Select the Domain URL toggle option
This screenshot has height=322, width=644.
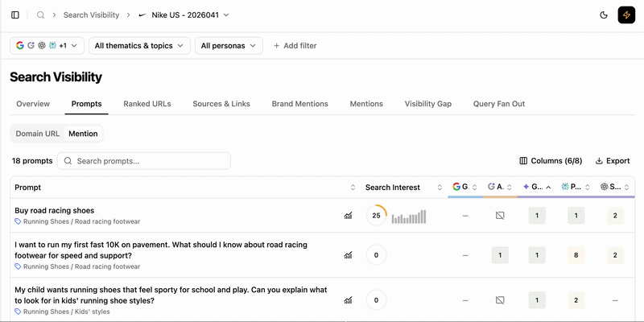(37, 134)
